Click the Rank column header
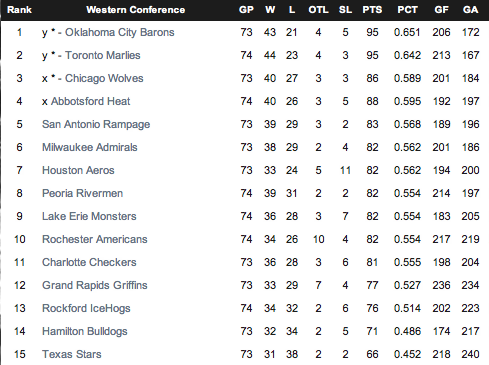489x365 pixels. [19, 10]
